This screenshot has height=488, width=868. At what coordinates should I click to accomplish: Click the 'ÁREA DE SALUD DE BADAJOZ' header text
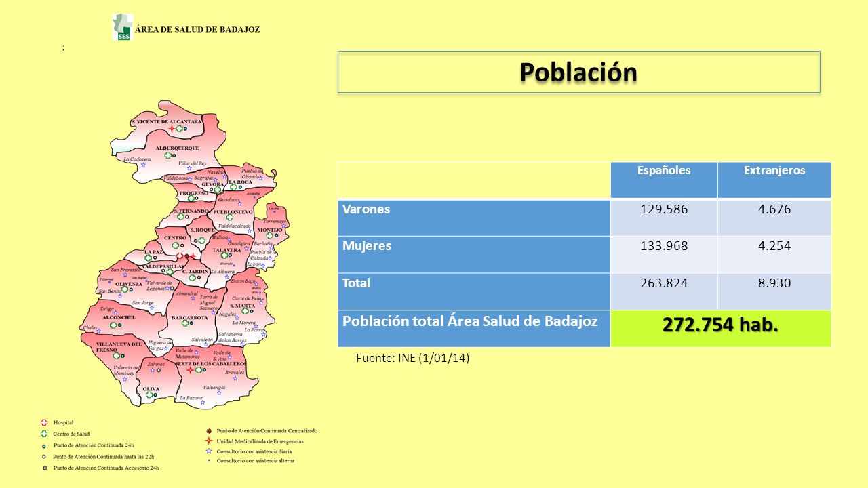[x=198, y=30]
